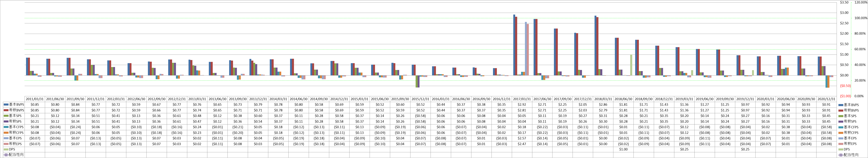This screenshot has height=158, width=868.
Task: Select the 基本EPS row label in the data table
Action: click(x=15, y=138)
